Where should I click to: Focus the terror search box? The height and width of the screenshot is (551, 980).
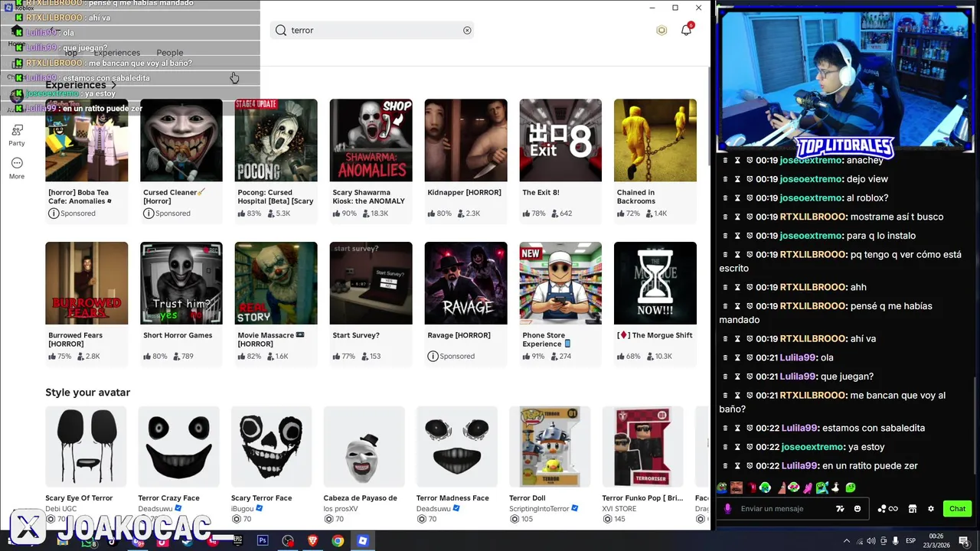click(372, 31)
